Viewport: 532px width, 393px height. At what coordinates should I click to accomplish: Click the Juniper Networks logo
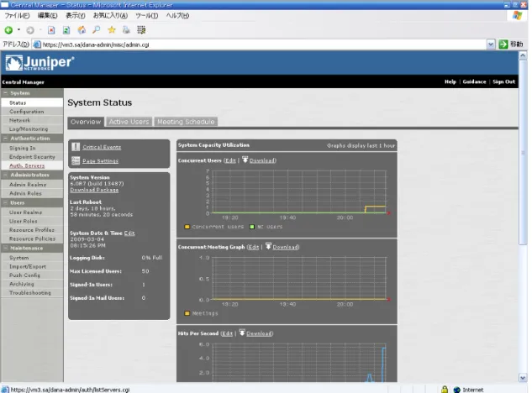click(x=40, y=63)
